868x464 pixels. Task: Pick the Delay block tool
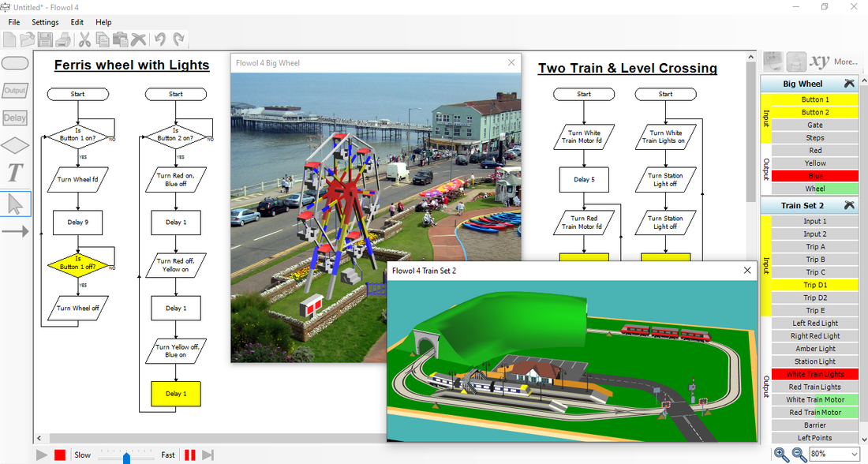(x=15, y=118)
